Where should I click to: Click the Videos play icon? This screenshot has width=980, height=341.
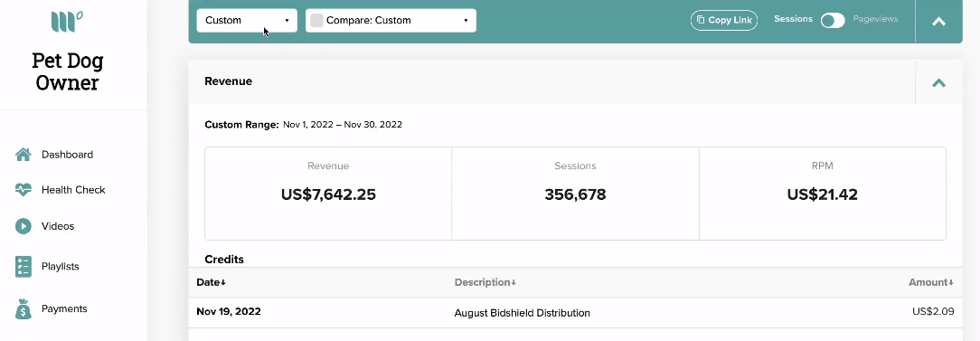24,226
